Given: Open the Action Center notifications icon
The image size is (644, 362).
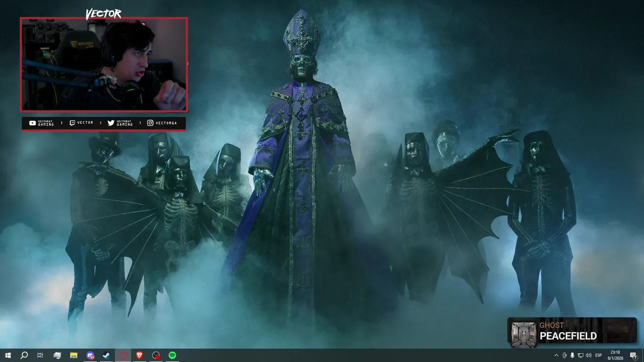Looking at the screenshot, I should coord(633,355).
